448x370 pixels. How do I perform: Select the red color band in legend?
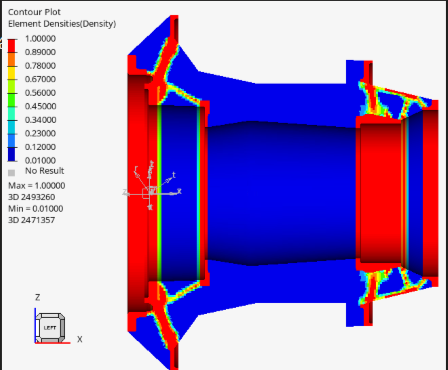pyautogui.click(x=12, y=46)
